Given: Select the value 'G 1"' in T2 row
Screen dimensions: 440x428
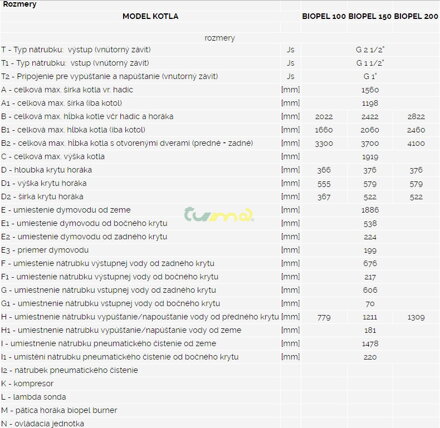Looking at the screenshot, I should tap(370, 76).
